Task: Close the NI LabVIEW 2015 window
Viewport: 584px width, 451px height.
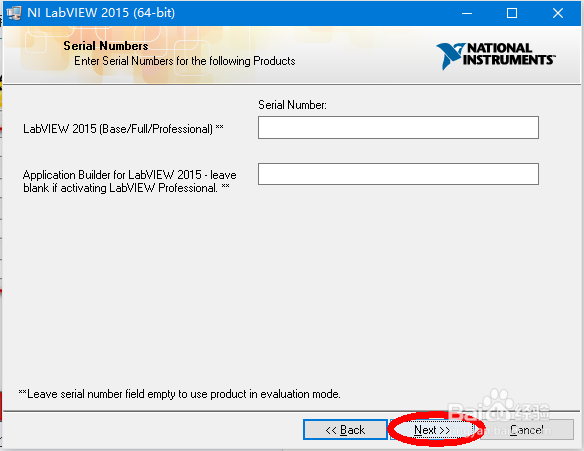Action: [x=558, y=13]
